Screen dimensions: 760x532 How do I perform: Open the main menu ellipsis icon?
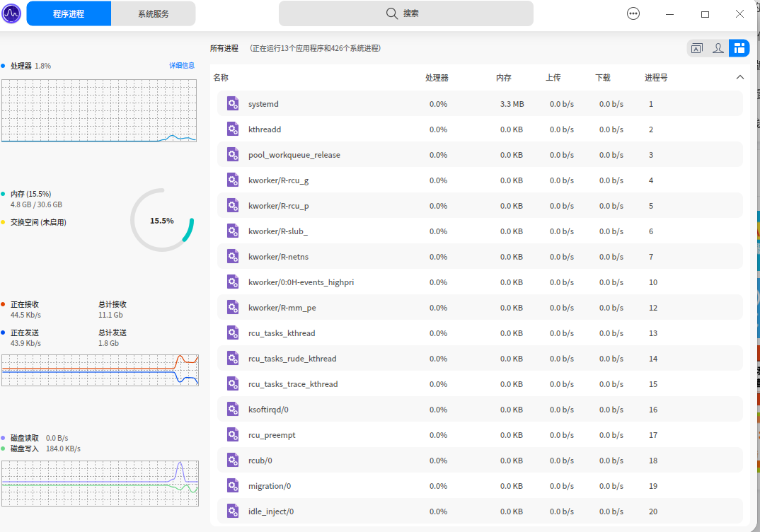(633, 13)
